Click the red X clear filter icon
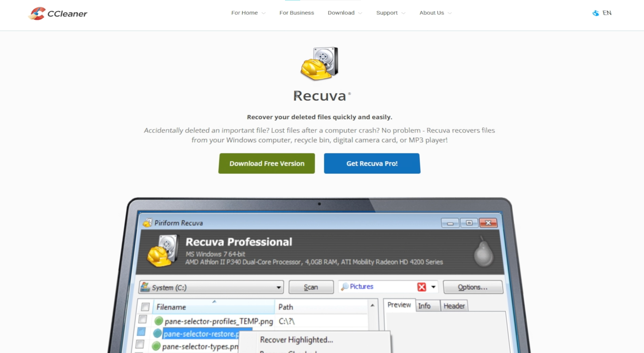Viewport: 644px width, 353px height. [x=422, y=287]
